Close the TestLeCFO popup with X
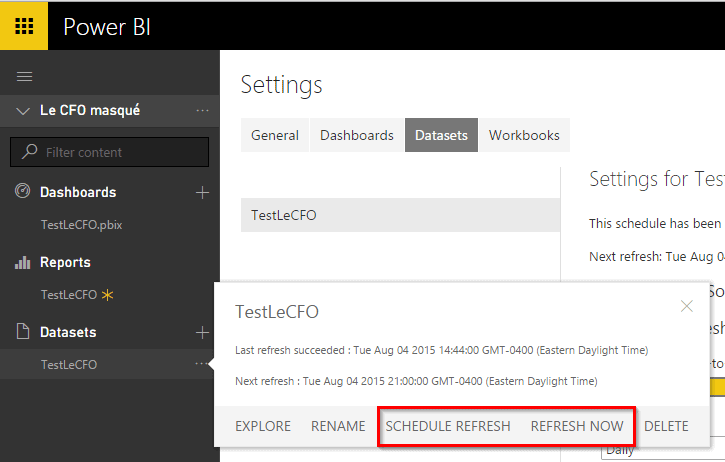 (x=686, y=307)
